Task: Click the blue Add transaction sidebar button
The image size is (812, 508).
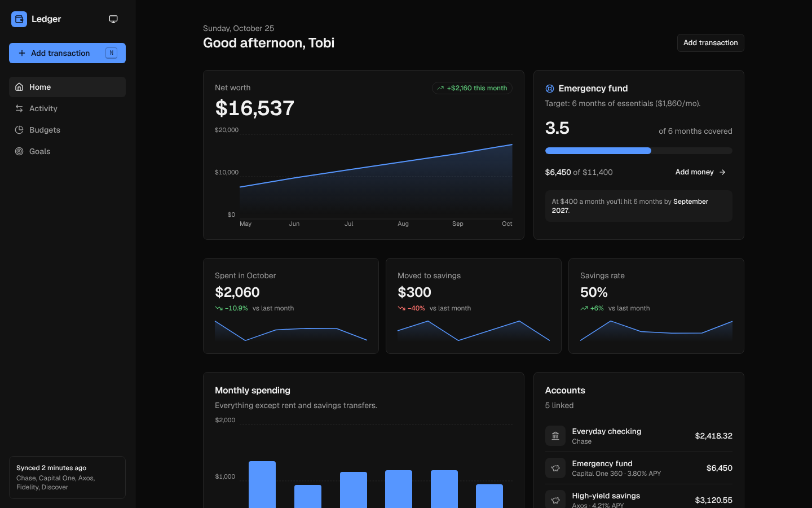Action: 67,53
